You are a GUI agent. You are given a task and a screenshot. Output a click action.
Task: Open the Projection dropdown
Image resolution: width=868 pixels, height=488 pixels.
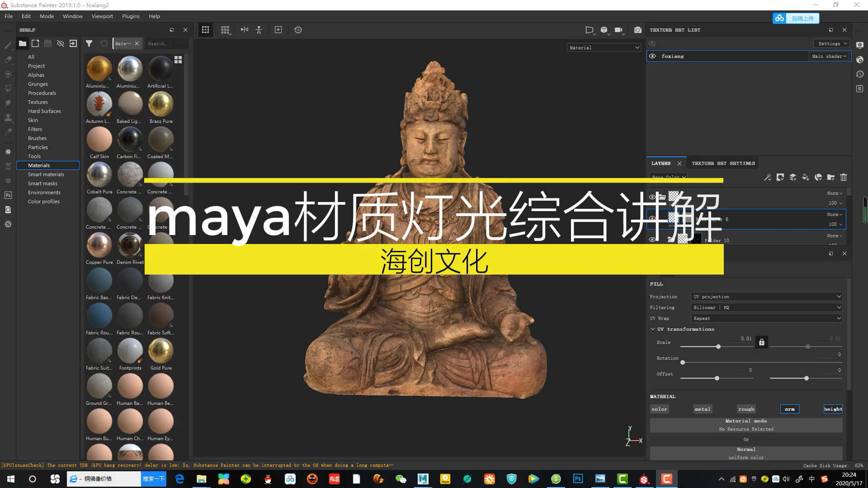[766, 297]
